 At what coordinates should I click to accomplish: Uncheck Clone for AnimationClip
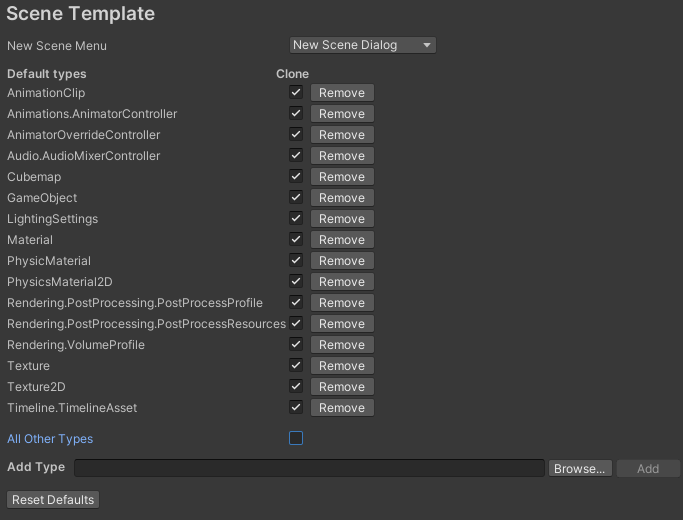click(296, 92)
